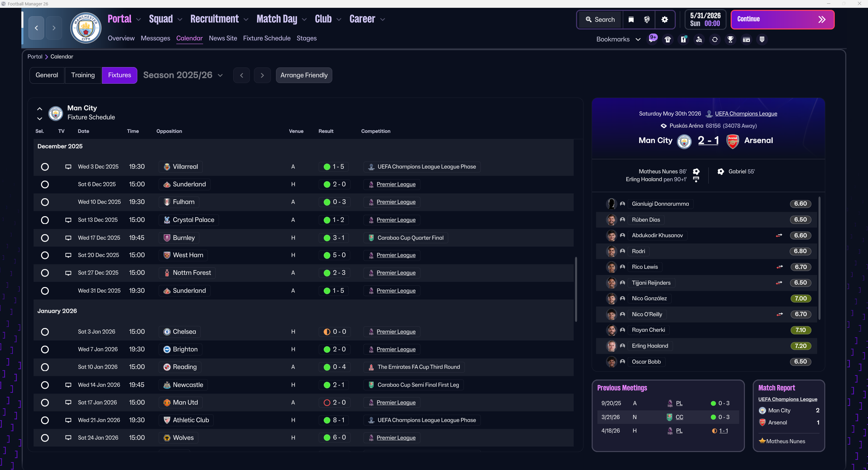Open the scouting magnifier person bookmark icon
Image resolution: width=868 pixels, height=470 pixels.
699,40
